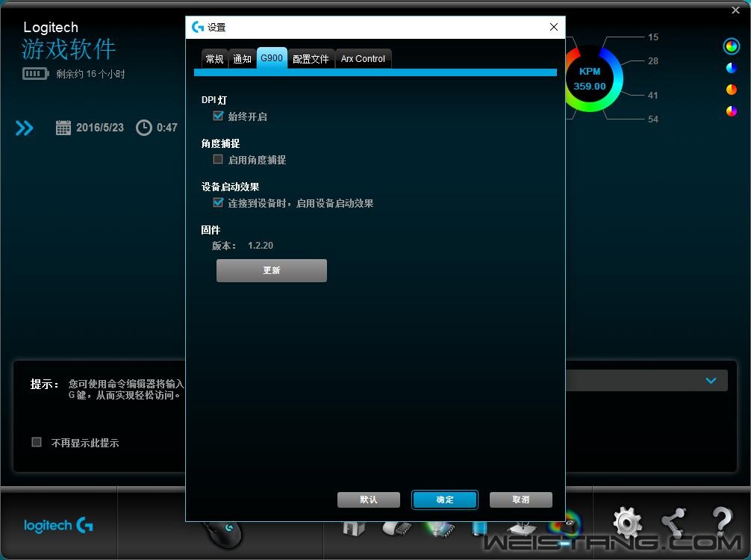Click the firmware version 1.2.20
This screenshot has height=560, width=751.
(x=261, y=246)
